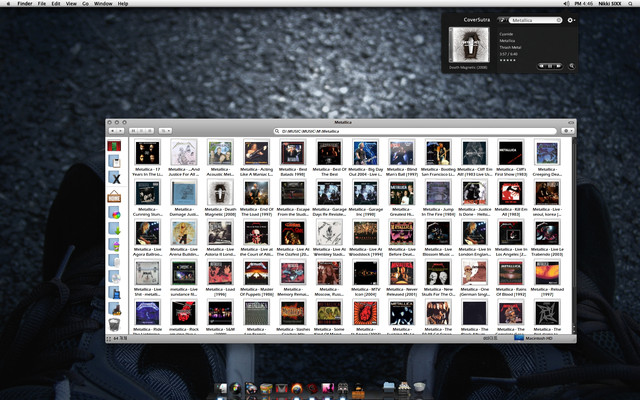Select folder Metallica - Reload [1997]
The image size is (640, 400).
tap(547, 278)
